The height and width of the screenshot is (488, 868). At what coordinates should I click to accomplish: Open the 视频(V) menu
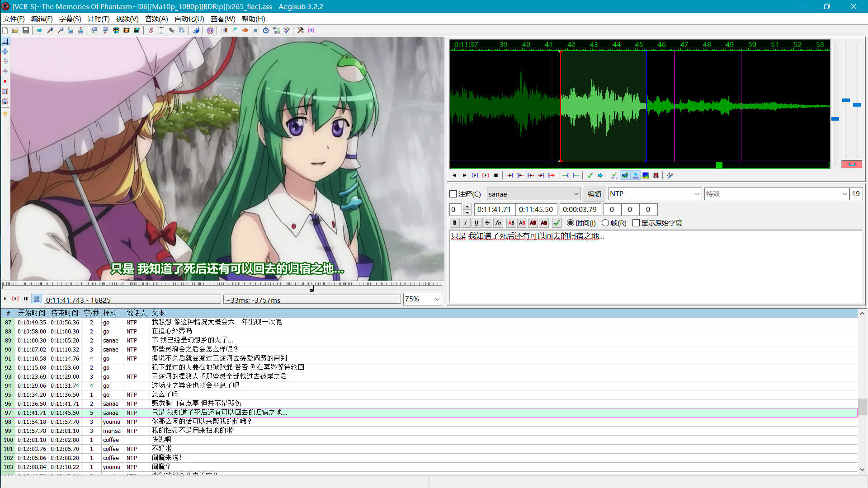(x=127, y=19)
